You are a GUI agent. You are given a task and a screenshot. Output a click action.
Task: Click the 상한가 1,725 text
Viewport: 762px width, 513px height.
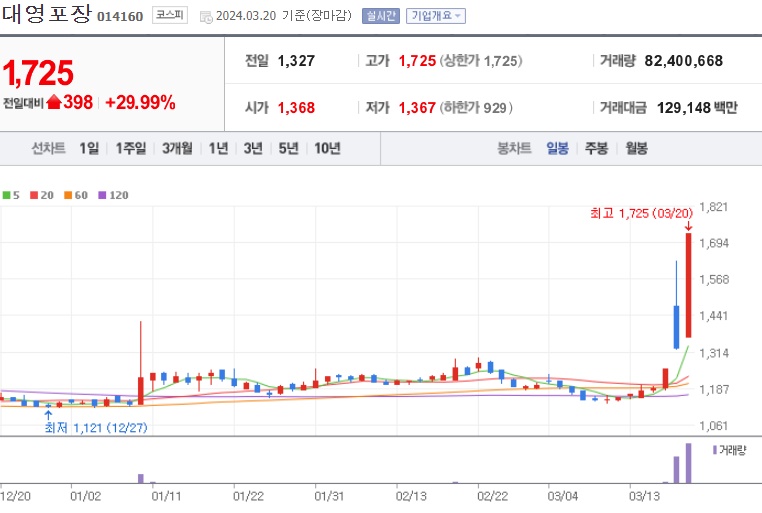tap(481, 61)
